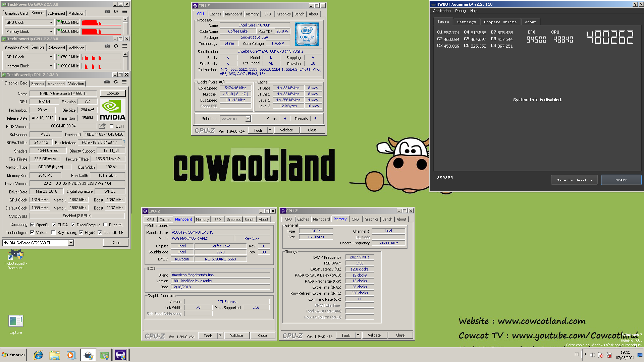The image size is (644, 362).
Task: Open the hamburger menu in the GPU-Z window reading 1450.2 MHz
Action: (124, 12)
